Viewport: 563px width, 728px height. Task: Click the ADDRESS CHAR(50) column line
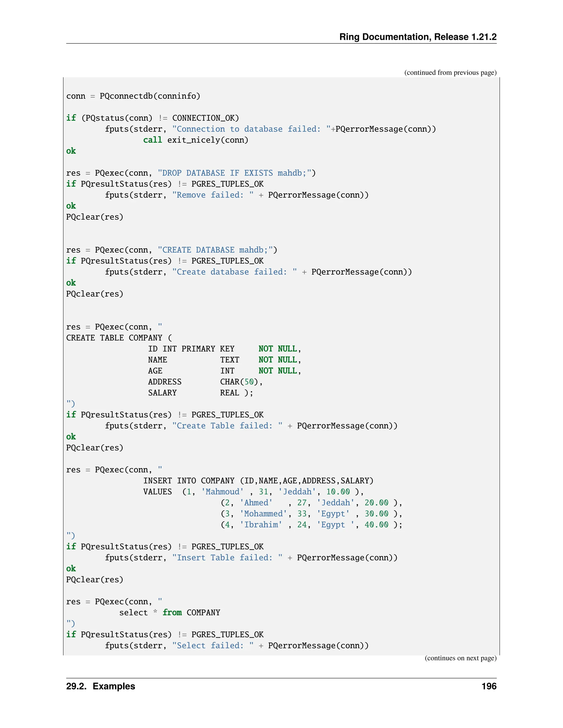click(x=205, y=382)
